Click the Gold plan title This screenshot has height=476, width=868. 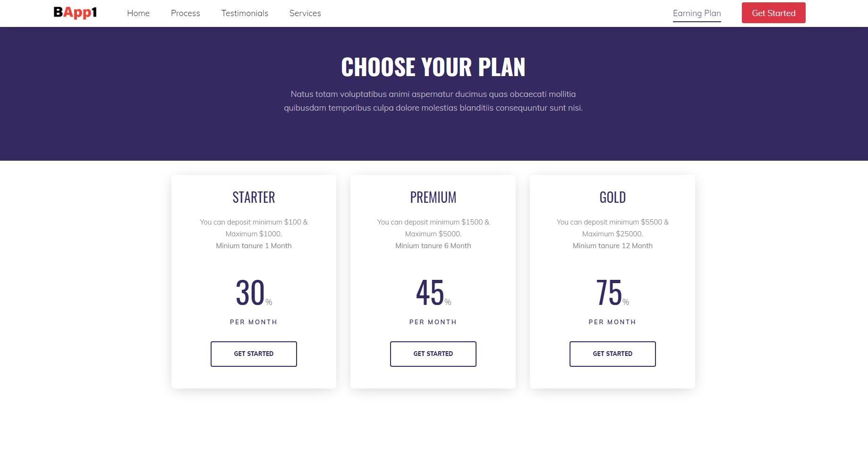(x=613, y=197)
